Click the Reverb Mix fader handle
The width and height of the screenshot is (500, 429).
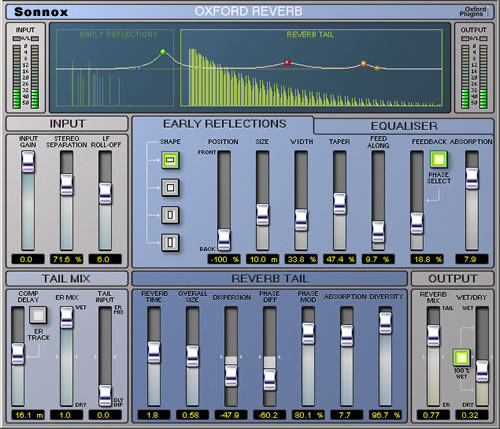[x=434, y=336]
